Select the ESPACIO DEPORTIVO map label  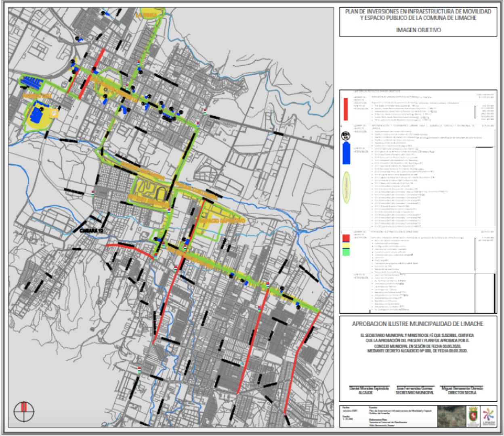tap(223, 221)
